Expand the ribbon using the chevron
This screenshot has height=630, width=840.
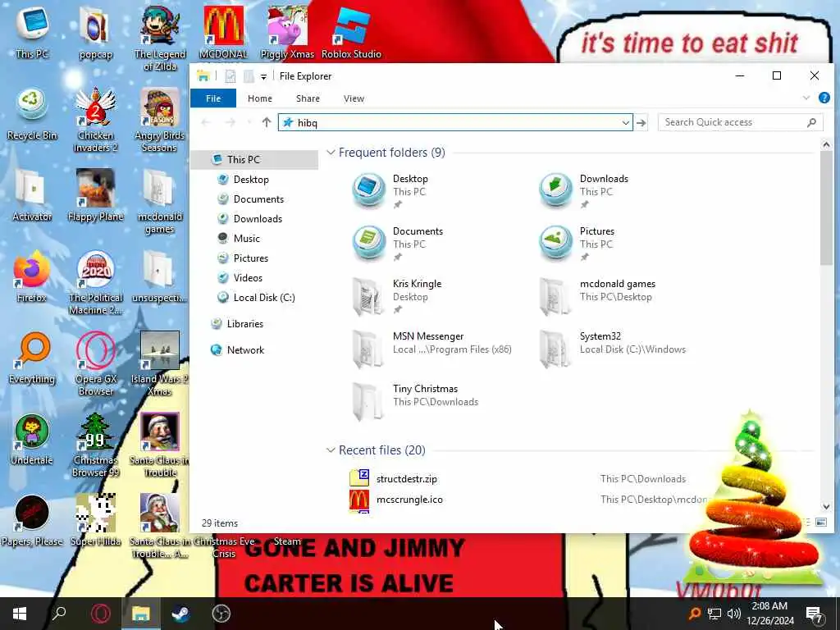(806, 98)
